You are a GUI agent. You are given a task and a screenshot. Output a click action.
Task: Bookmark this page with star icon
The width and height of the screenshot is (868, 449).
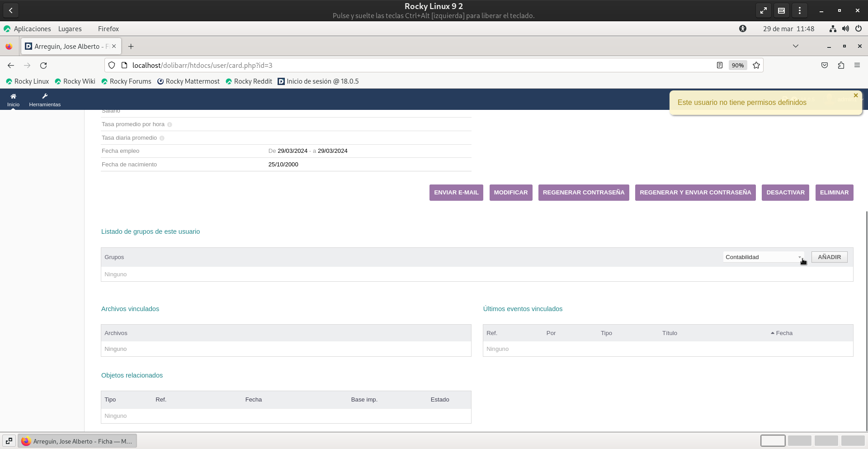coord(756,66)
